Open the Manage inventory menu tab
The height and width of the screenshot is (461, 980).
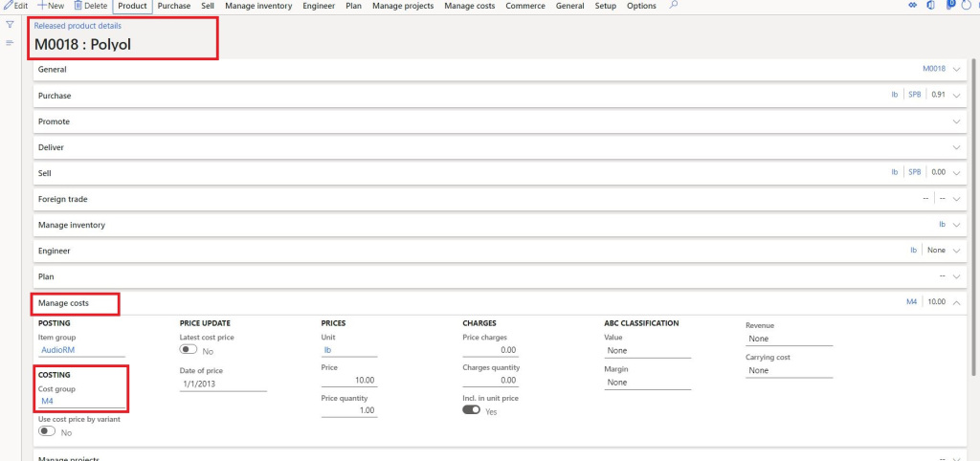point(258,6)
